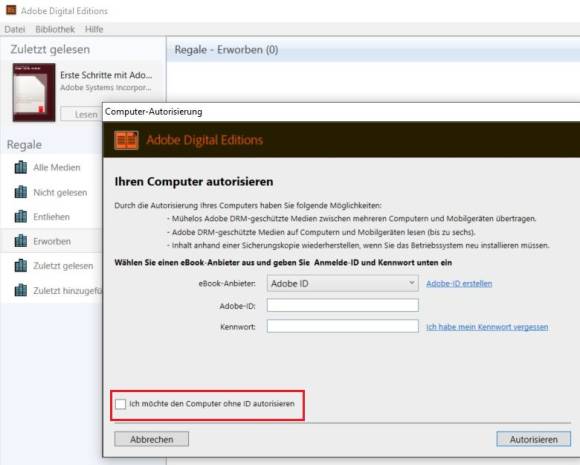Open the Hilfe menu
Image resolution: width=580 pixels, height=465 pixels.
(94, 29)
